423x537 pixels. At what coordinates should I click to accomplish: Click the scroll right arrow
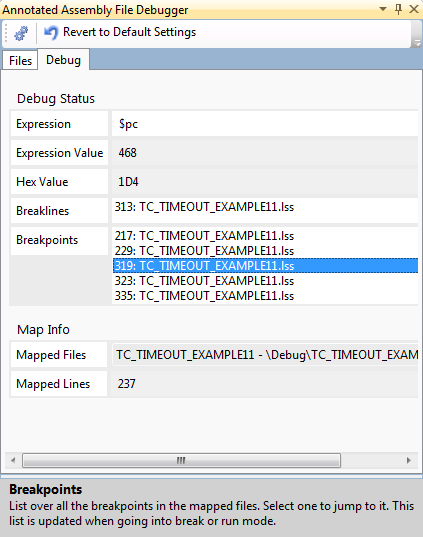point(409,460)
